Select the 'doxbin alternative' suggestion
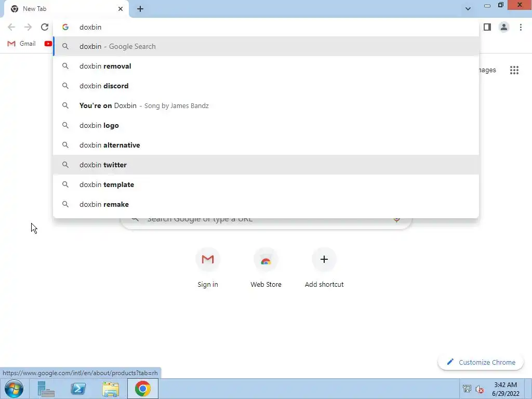Viewport: 532px width, 399px height. pos(266,145)
